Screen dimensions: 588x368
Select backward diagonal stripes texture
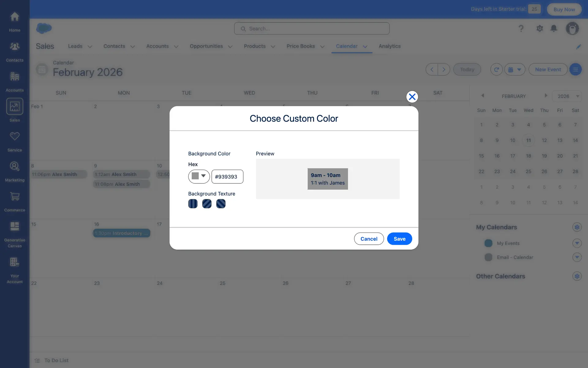(x=221, y=204)
